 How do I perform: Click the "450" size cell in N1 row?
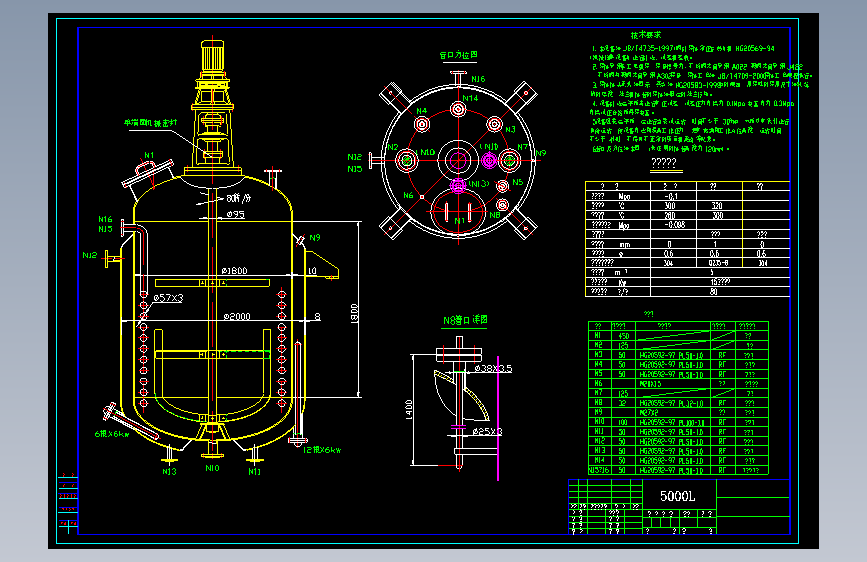(623, 336)
